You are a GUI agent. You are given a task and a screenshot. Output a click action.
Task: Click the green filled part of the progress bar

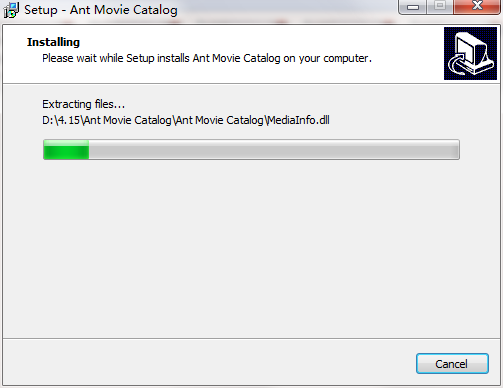(66, 150)
